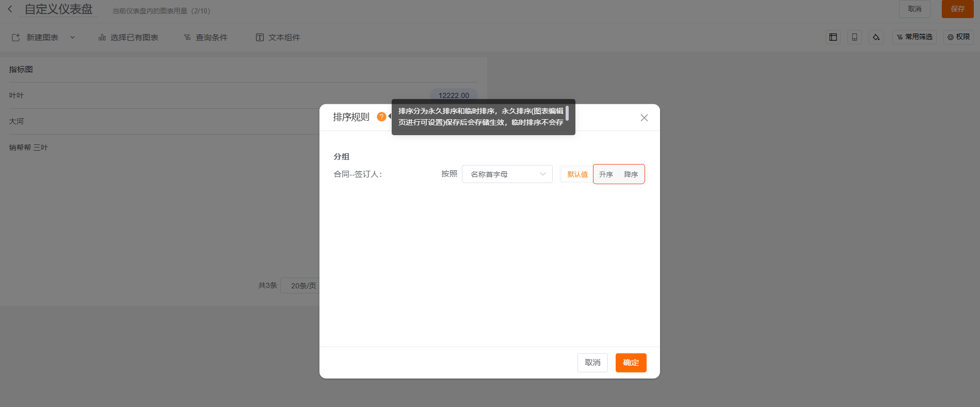Click the back arrow beside 自定义仪表盘
The height and width of the screenshot is (407, 980).
(x=10, y=9)
